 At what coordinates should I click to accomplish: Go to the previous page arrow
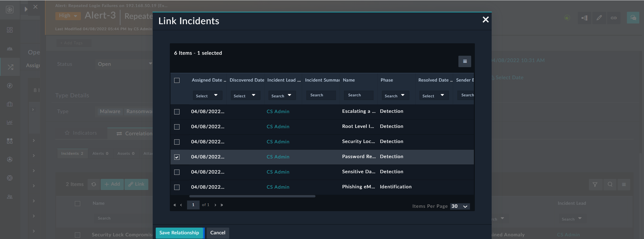pos(181,205)
